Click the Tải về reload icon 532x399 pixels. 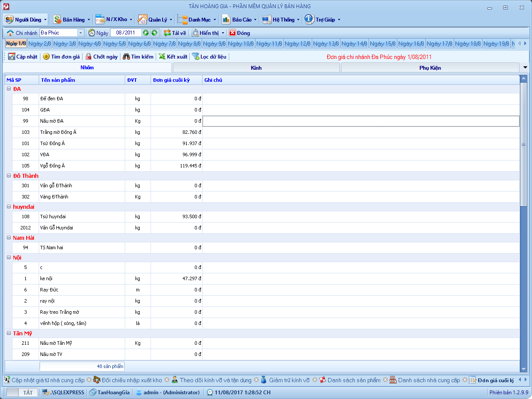[x=167, y=33]
